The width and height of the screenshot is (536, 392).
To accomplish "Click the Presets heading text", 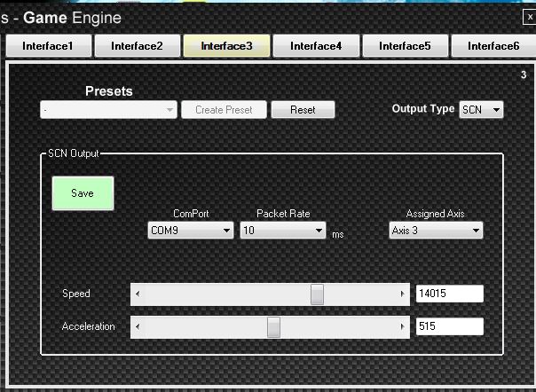I will [109, 91].
